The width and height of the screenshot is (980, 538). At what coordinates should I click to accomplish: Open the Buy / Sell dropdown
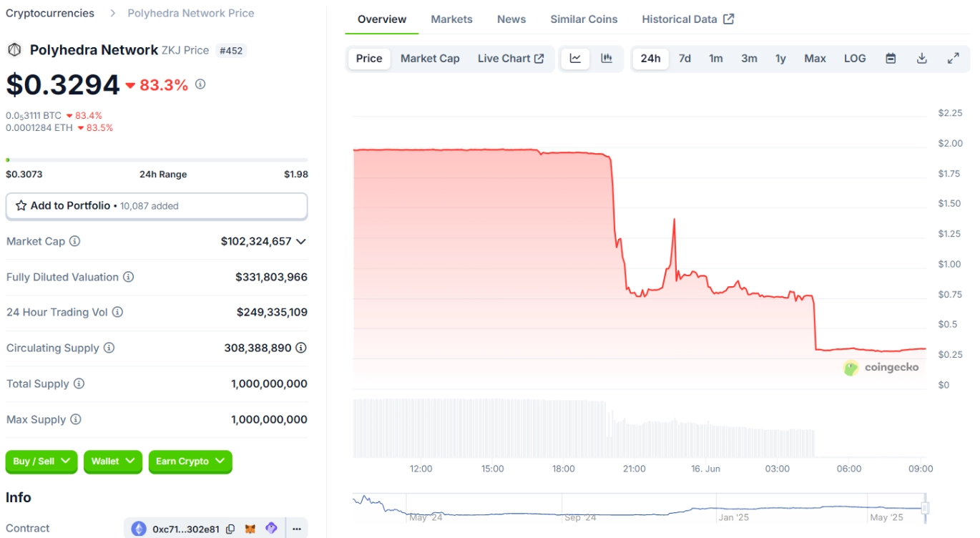[x=41, y=461]
